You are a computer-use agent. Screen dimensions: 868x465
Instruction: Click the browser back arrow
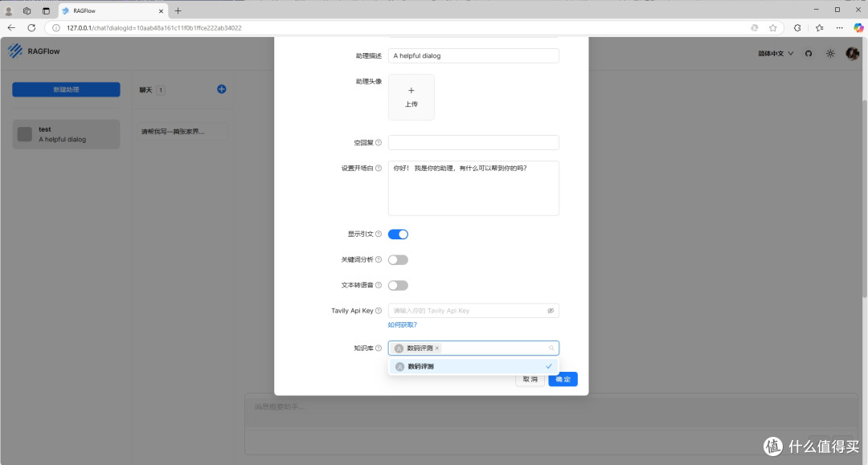11,27
